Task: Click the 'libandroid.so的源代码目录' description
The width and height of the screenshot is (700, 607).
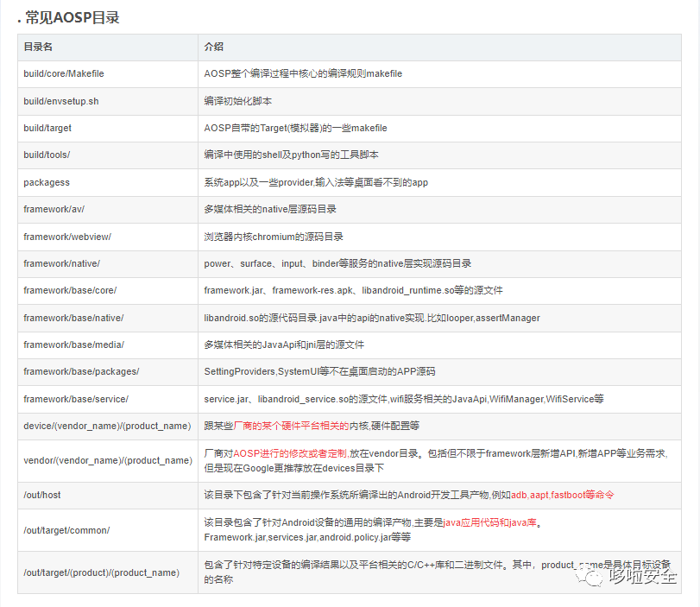Action: (x=372, y=318)
